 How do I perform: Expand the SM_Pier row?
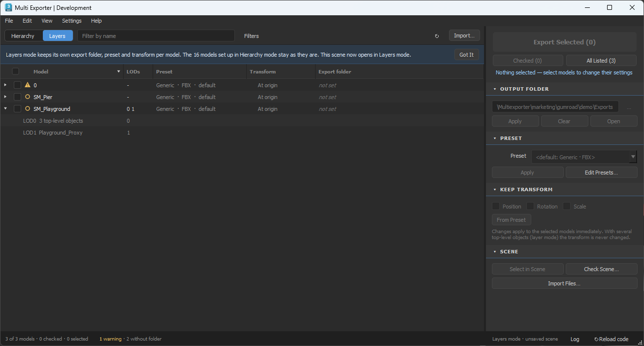point(5,97)
